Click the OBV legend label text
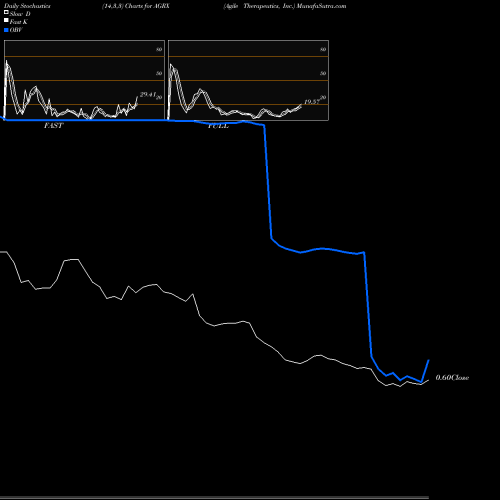The height and width of the screenshot is (500, 500). click(x=16, y=30)
